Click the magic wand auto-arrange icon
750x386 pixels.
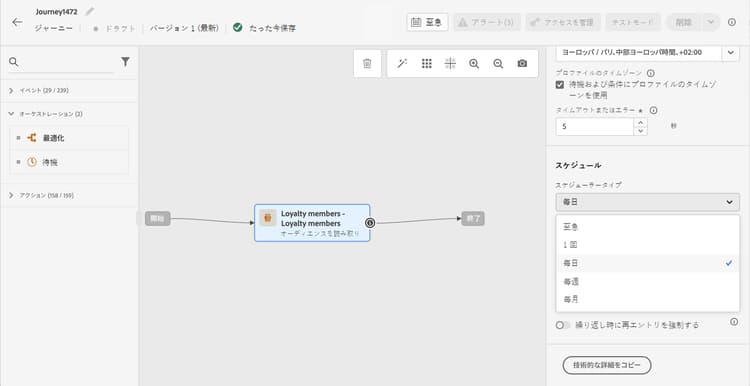(x=402, y=64)
